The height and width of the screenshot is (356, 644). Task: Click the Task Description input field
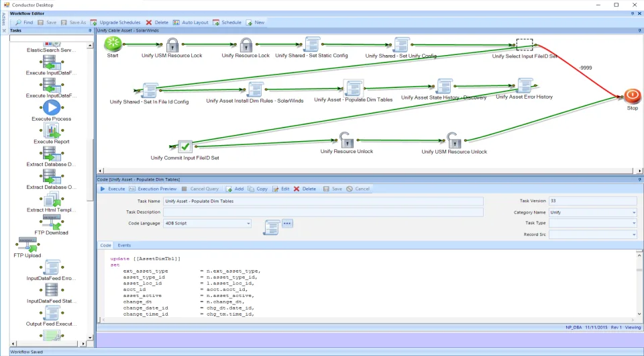(323, 212)
